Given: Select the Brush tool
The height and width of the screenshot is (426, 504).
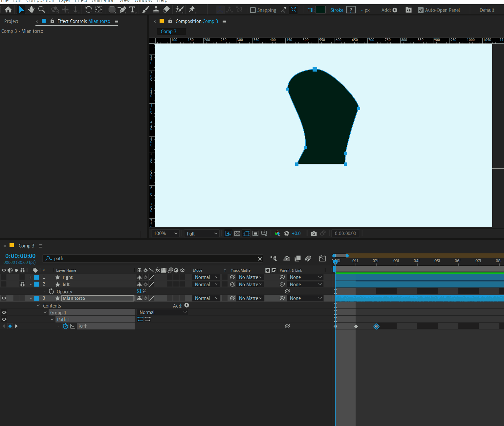Looking at the screenshot, I should click(145, 10).
